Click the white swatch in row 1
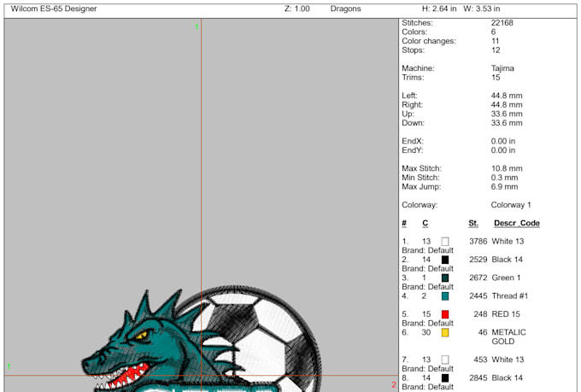The height and width of the screenshot is (392, 581). click(x=445, y=242)
